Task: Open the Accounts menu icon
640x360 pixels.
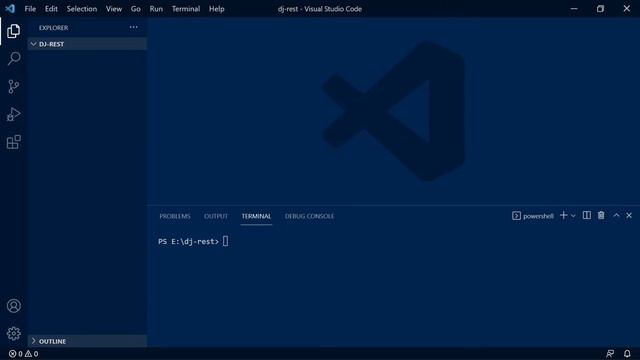Action: click(13, 306)
